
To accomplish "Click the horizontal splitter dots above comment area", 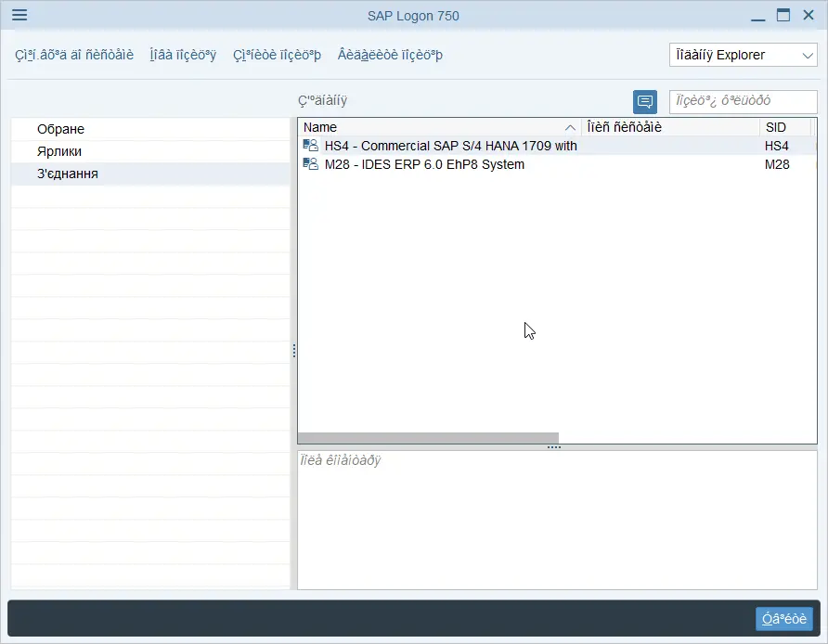I will pos(554,447).
